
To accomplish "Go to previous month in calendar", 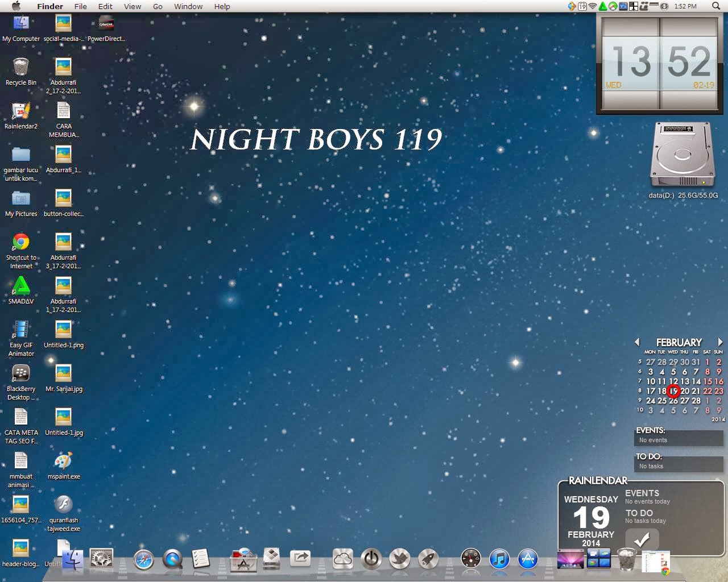I will 637,342.
